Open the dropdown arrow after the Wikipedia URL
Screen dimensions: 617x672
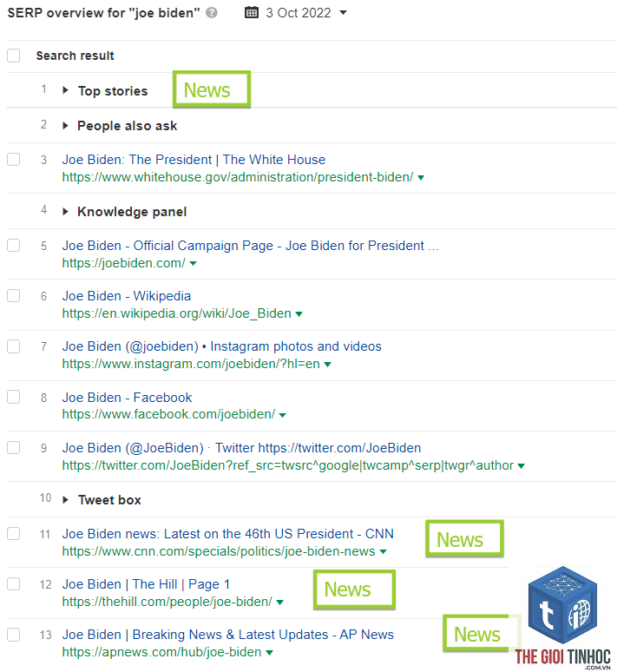tap(299, 314)
